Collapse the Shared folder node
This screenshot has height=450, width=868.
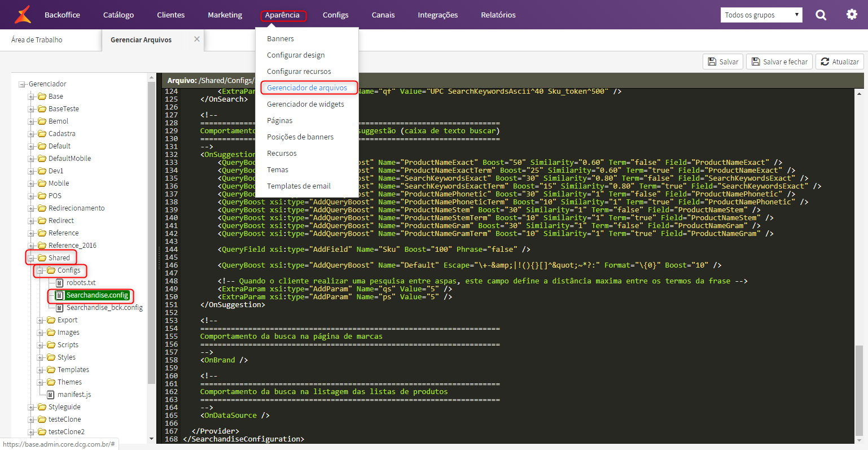click(x=32, y=258)
